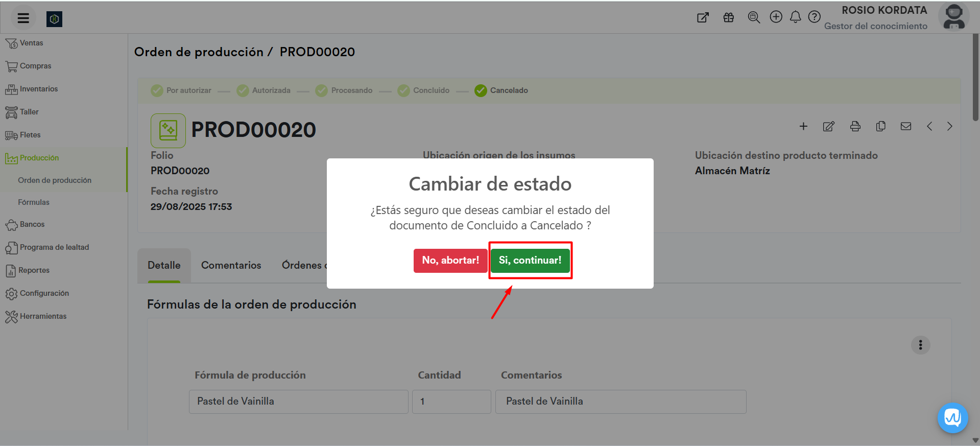The height and width of the screenshot is (446, 980).
Task: Click the hamburger menu icon
Action: (x=23, y=18)
